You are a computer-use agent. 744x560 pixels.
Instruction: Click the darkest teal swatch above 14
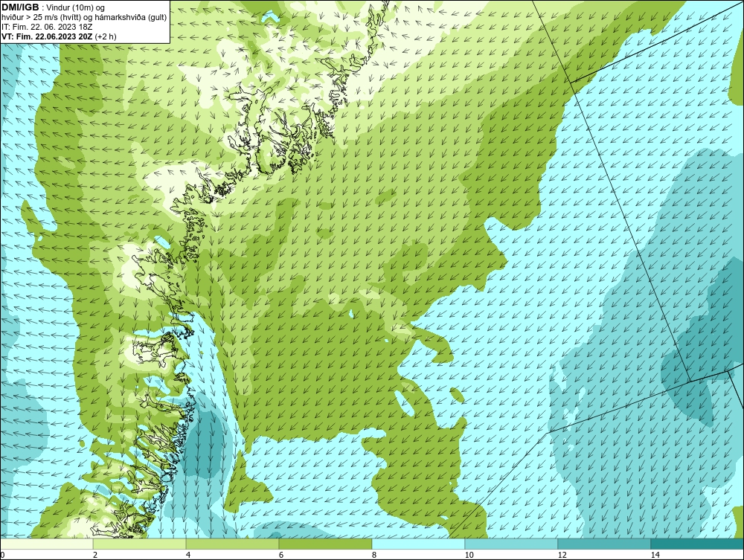pyautogui.click(x=698, y=544)
